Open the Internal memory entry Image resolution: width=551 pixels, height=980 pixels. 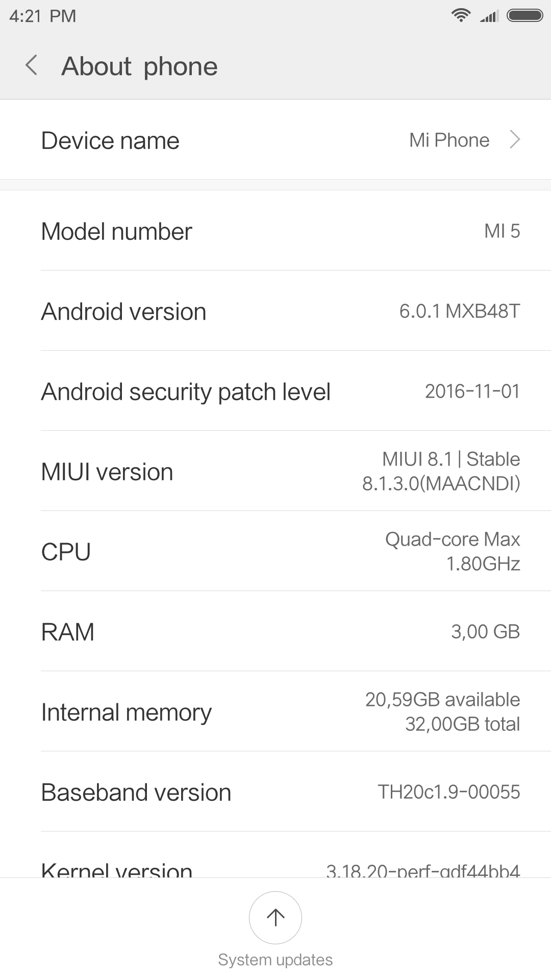coord(275,712)
